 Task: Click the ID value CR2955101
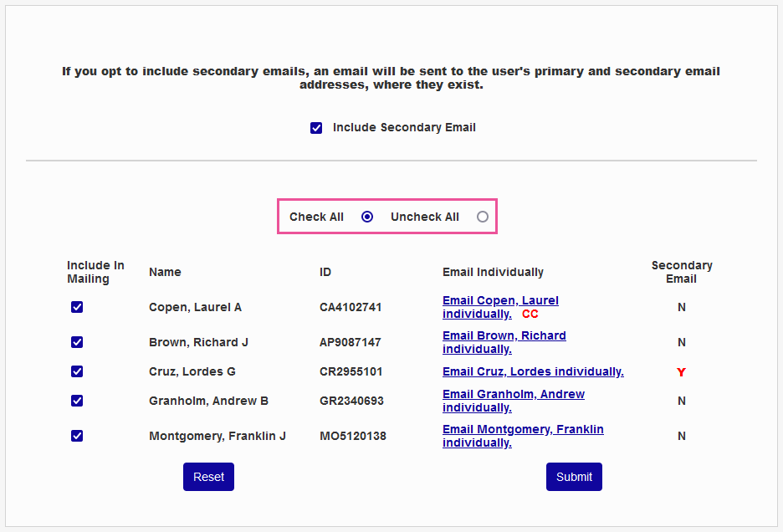[351, 371]
